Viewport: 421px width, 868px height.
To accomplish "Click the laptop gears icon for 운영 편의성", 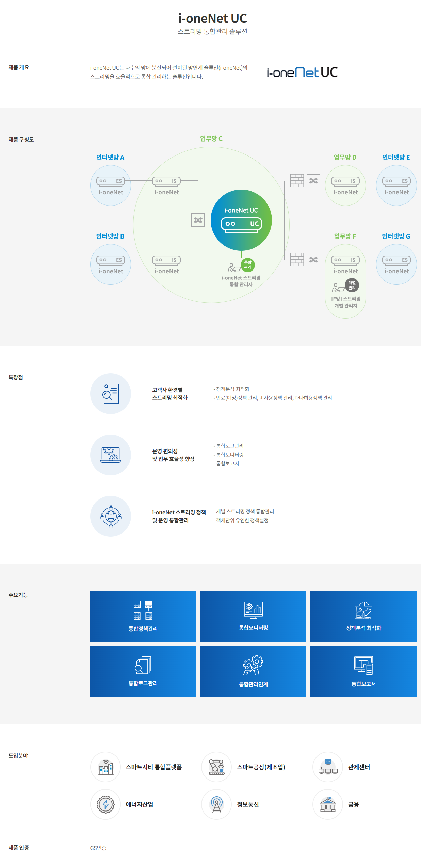I will point(111,455).
